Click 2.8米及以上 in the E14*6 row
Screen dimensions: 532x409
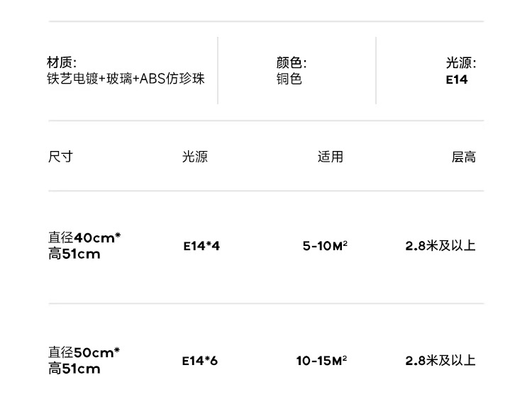[440, 361]
